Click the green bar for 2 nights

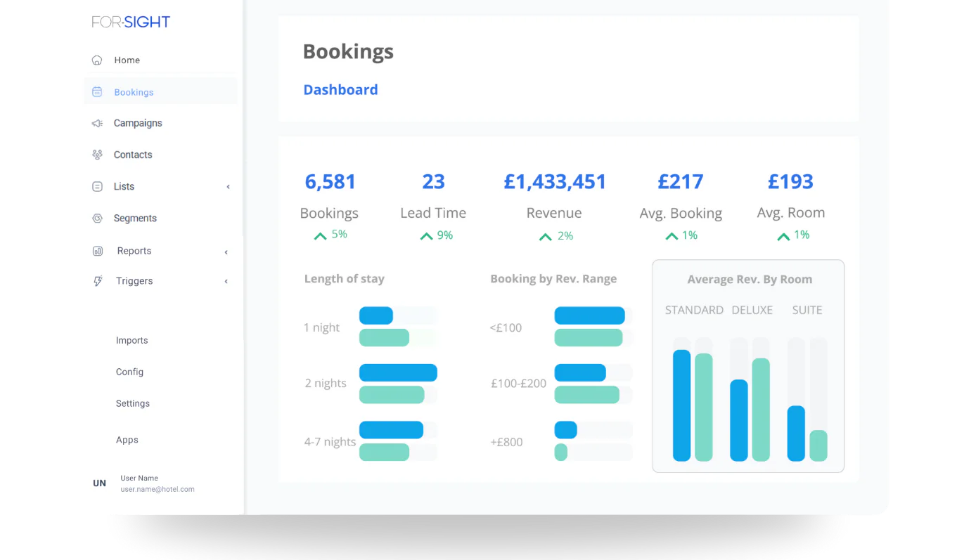(x=392, y=395)
